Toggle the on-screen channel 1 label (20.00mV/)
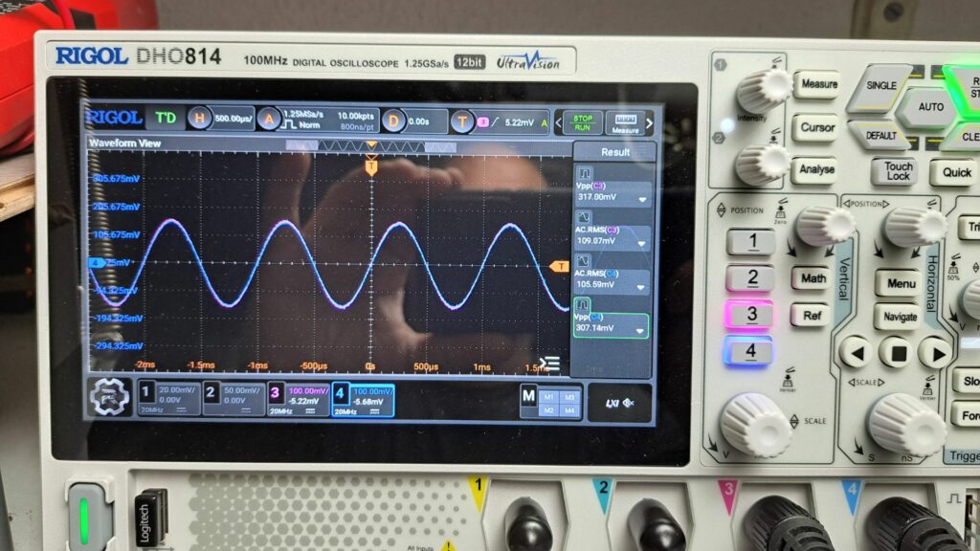This screenshot has height=551, width=980. point(168,397)
